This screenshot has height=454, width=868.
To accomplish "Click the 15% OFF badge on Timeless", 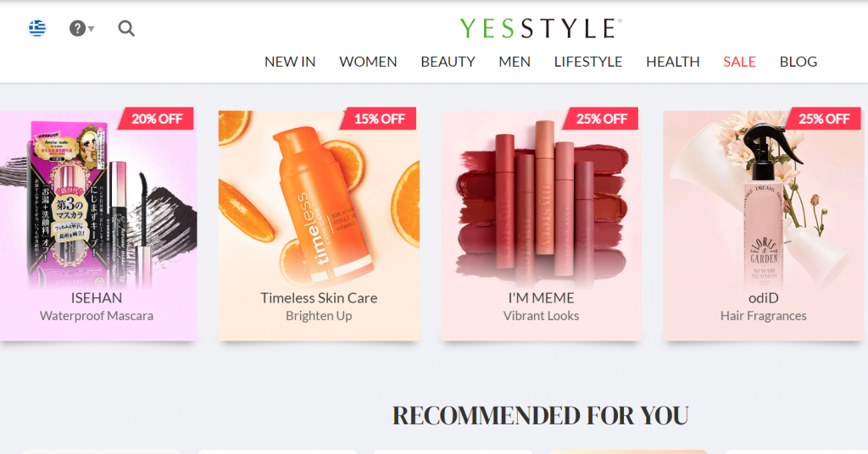I will [x=379, y=119].
